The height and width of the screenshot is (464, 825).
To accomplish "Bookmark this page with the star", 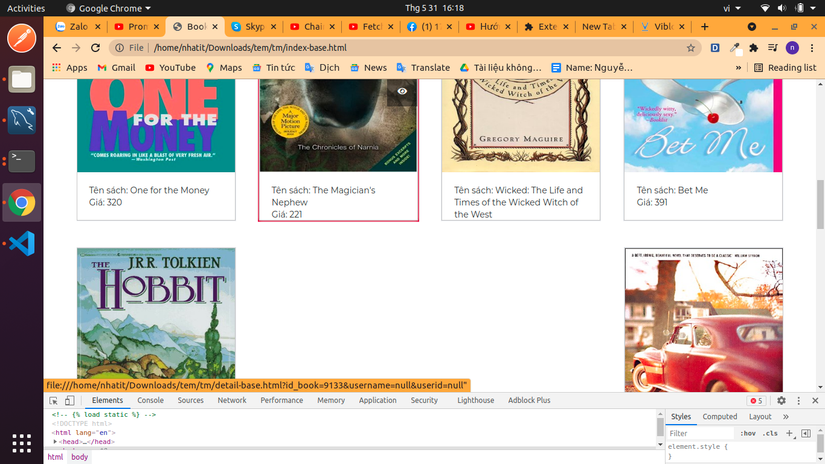I will 691,48.
